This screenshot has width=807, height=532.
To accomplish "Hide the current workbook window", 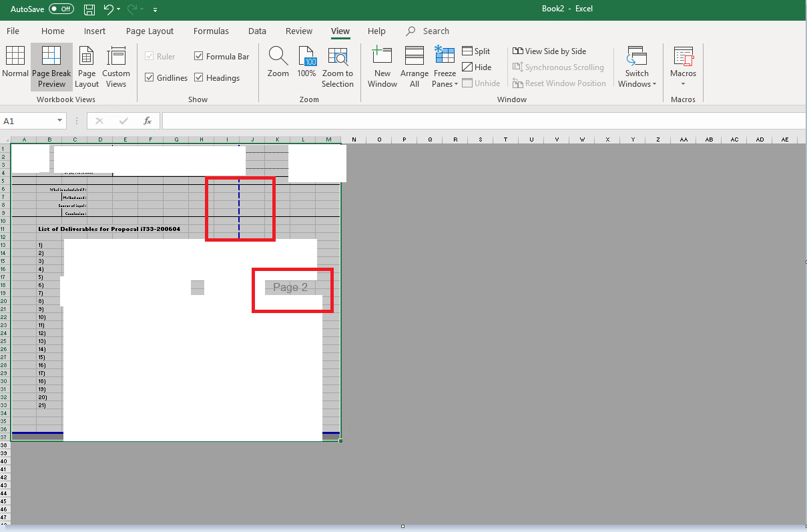I will point(477,67).
